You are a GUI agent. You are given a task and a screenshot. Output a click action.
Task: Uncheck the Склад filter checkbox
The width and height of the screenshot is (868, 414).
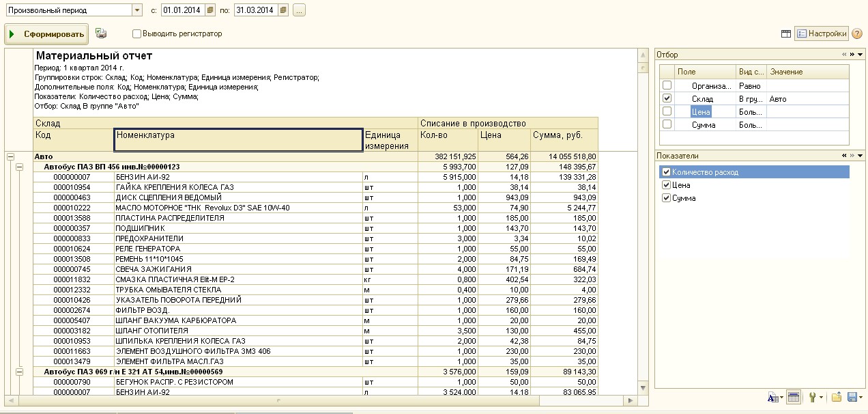pos(667,98)
